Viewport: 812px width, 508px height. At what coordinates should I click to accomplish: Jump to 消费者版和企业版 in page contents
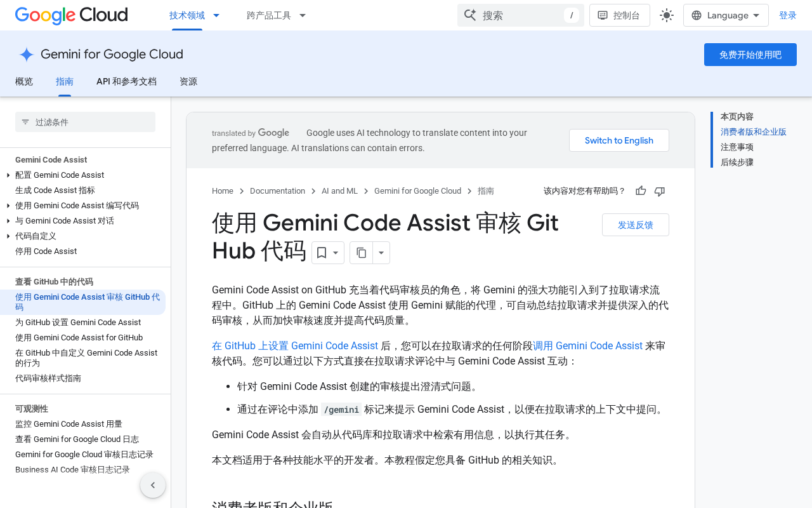pos(754,132)
